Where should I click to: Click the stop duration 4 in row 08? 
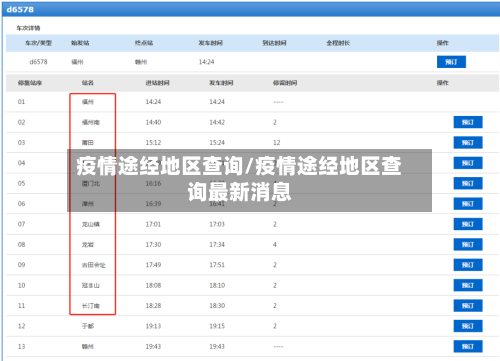[x=275, y=245]
